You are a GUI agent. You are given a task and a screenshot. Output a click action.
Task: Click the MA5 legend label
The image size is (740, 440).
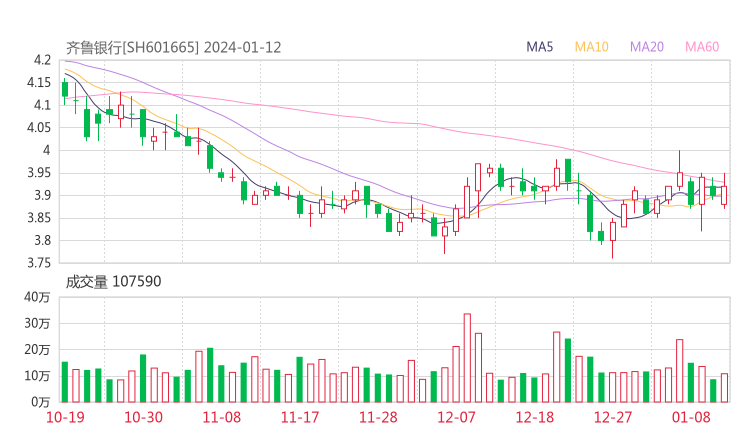click(539, 47)
